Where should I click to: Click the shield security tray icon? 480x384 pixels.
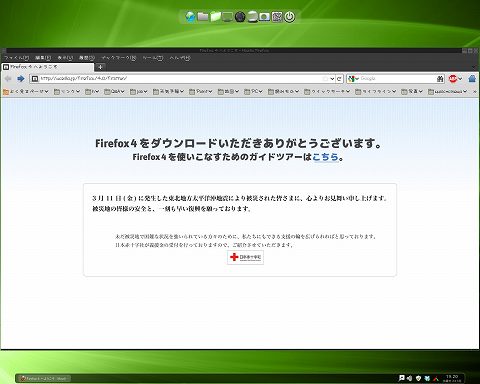(418, 378)
